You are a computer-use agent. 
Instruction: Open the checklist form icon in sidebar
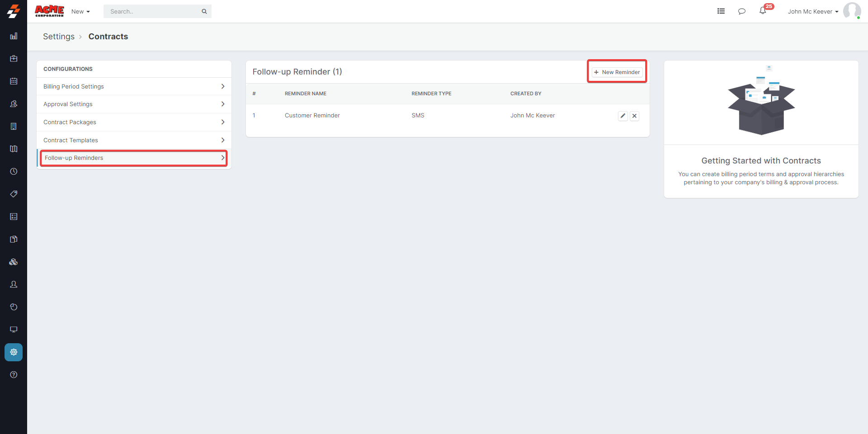14,217
